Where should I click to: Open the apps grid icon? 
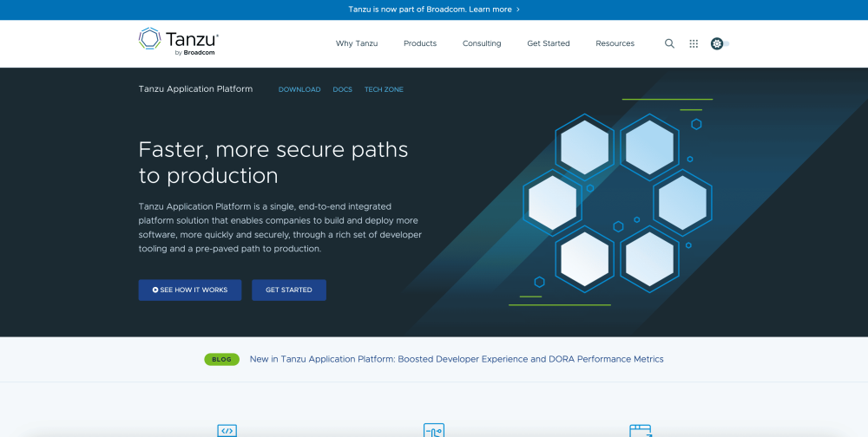(694, 43)
